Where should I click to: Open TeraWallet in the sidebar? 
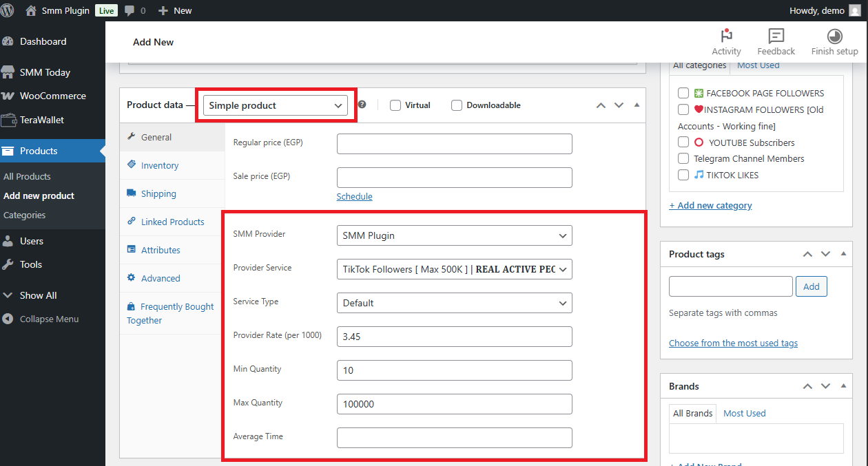tap(41, 120)
